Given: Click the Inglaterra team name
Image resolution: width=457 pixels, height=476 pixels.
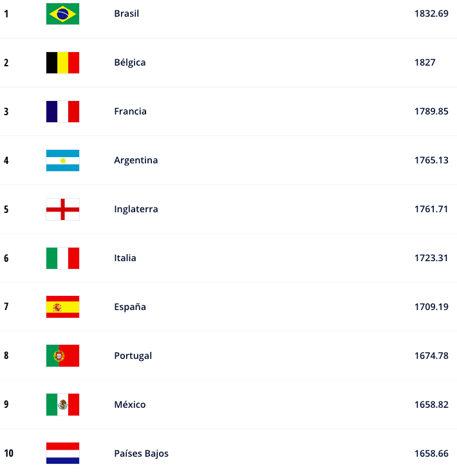Looking at the screenshot, I should pyautogui.click(x=136, y=209).
